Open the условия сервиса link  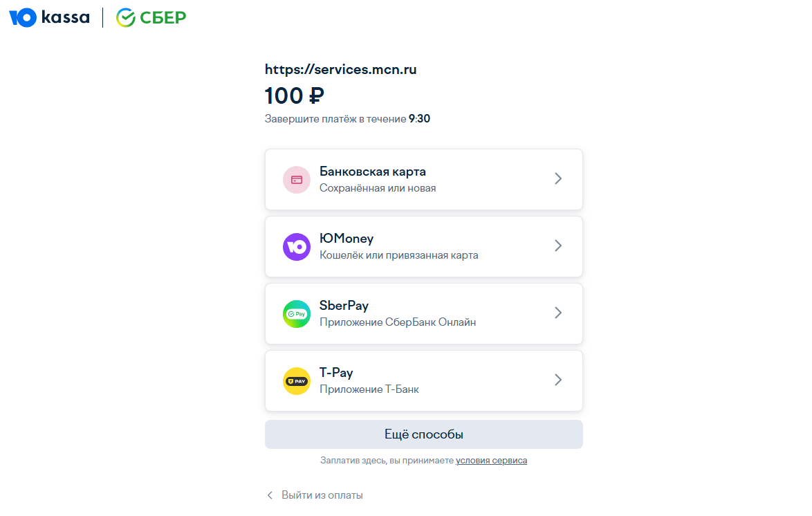pos(491,460)
